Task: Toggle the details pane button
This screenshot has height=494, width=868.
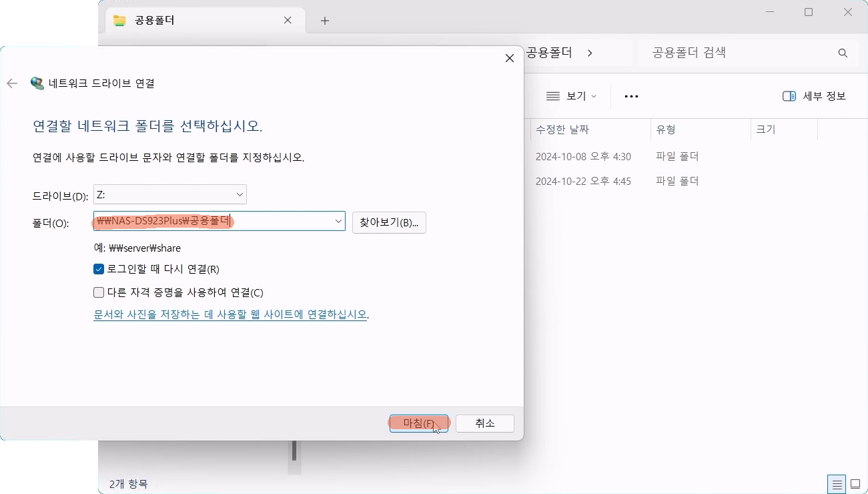Action: (x=814, y=96)
